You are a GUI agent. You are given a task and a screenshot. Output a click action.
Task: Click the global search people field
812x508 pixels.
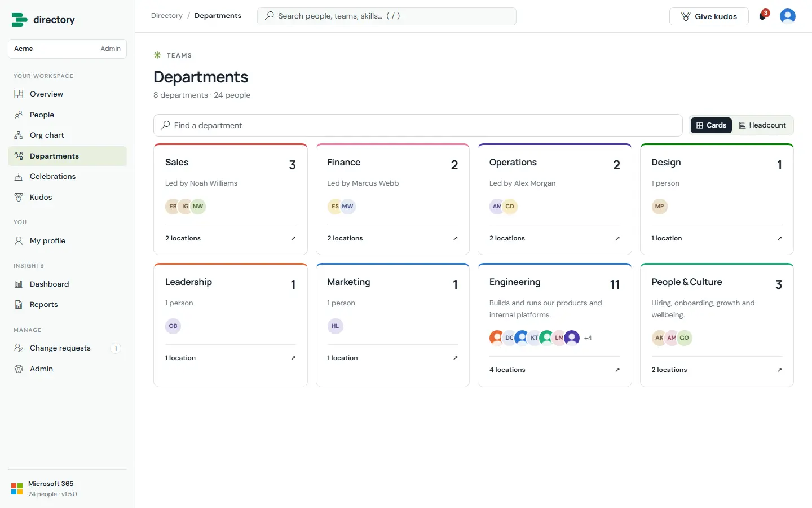[387, 16]
